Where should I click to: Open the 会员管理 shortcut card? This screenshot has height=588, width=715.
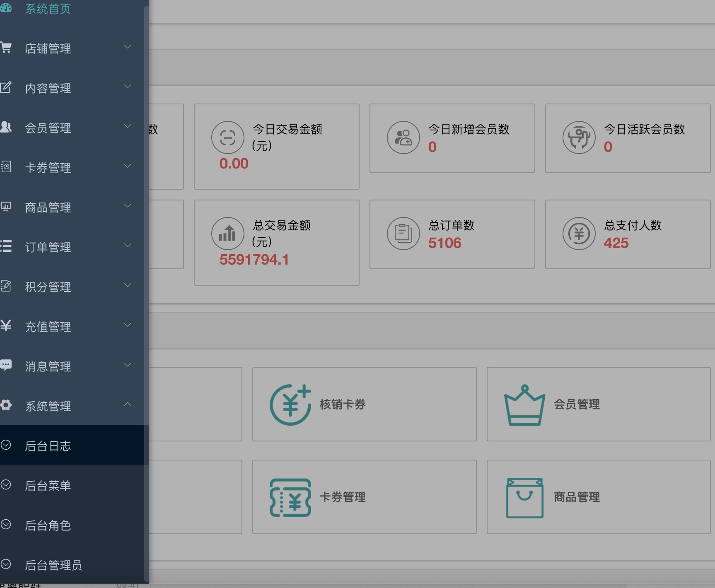[x=599, y=404]
